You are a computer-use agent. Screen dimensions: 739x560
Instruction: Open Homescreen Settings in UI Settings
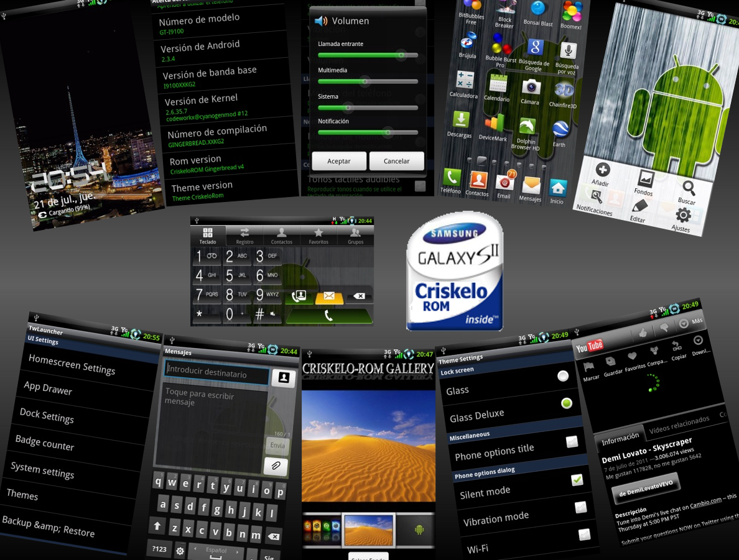pos(72,364)
